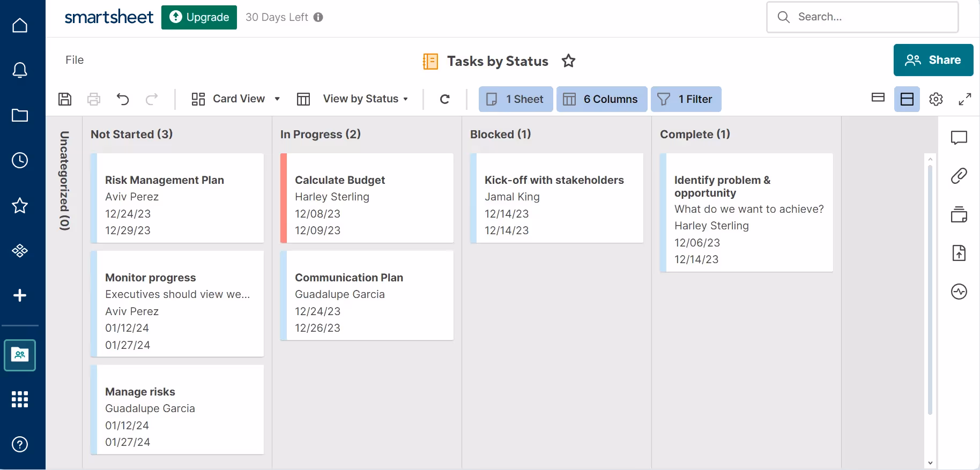Open Recents clock icon in sidebar
Image resolution: width=980 pixels, height=470 pixels.
tap(20, 160)
